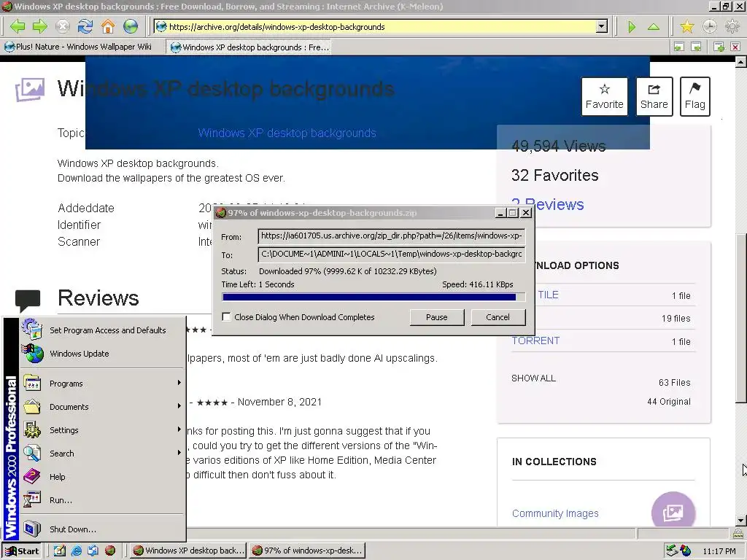
Task: Switch to next tab using tab-bar icon
Action: coord(696,47)
